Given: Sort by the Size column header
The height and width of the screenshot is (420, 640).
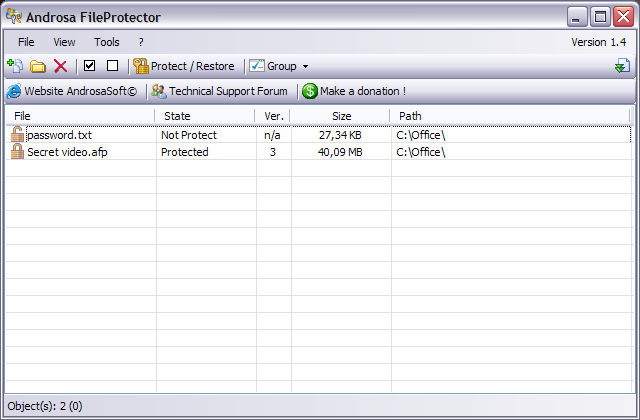Looking at the screenshot, I should 340,116.
